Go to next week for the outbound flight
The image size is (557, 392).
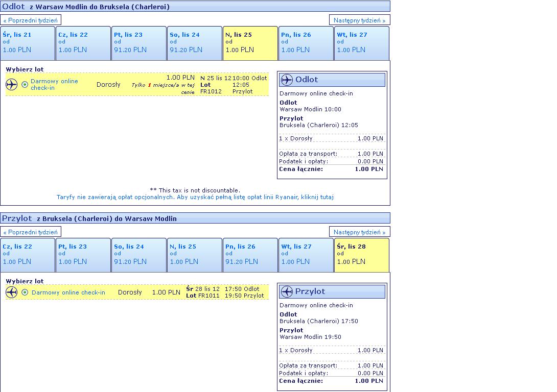click(x=359, y=20)
